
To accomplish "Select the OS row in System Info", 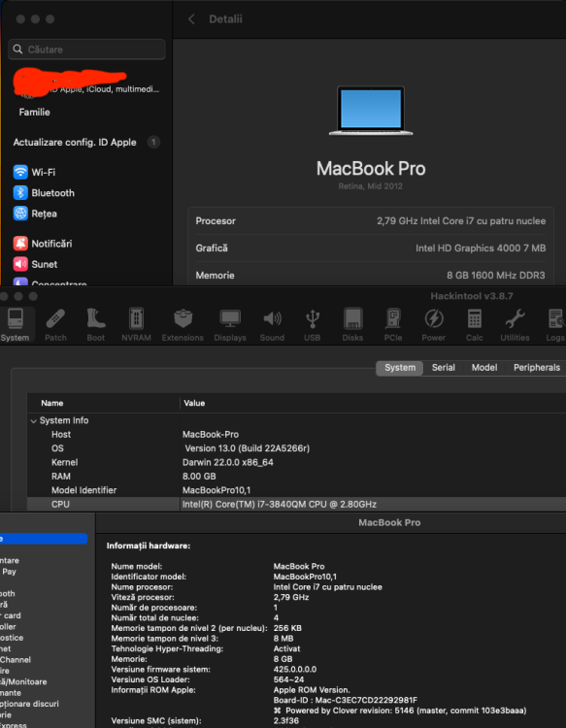I will [297, 448].
